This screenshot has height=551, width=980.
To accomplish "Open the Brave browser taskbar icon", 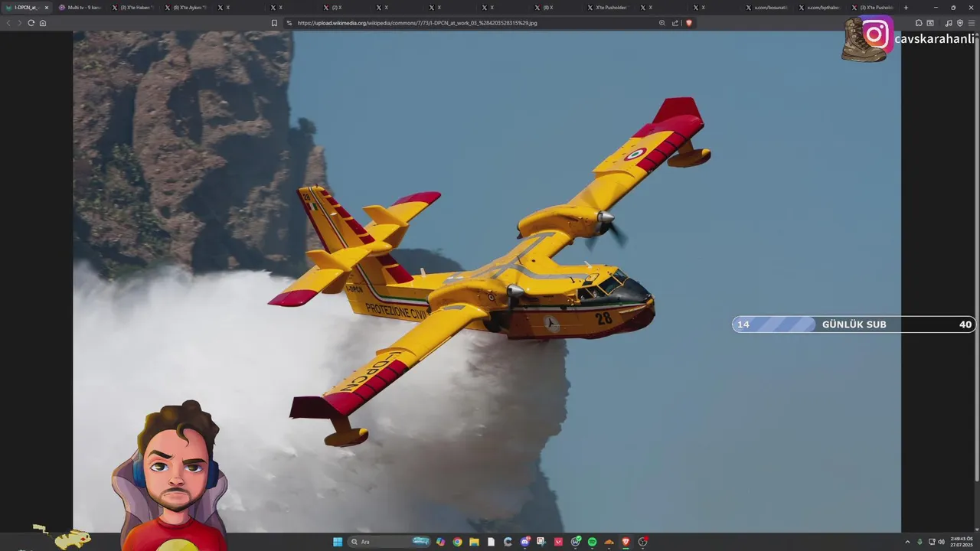I will pyautogui.click(x=626, y=542).
